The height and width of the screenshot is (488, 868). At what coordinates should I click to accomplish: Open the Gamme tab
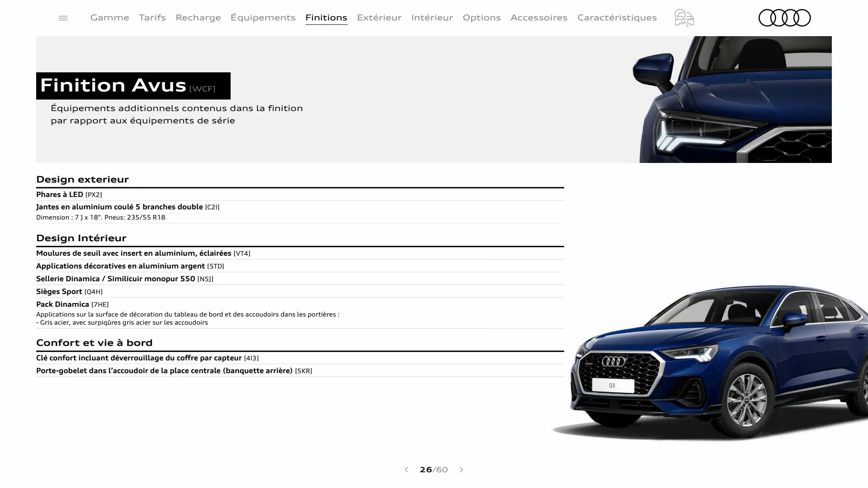click(x=110, y=17)
